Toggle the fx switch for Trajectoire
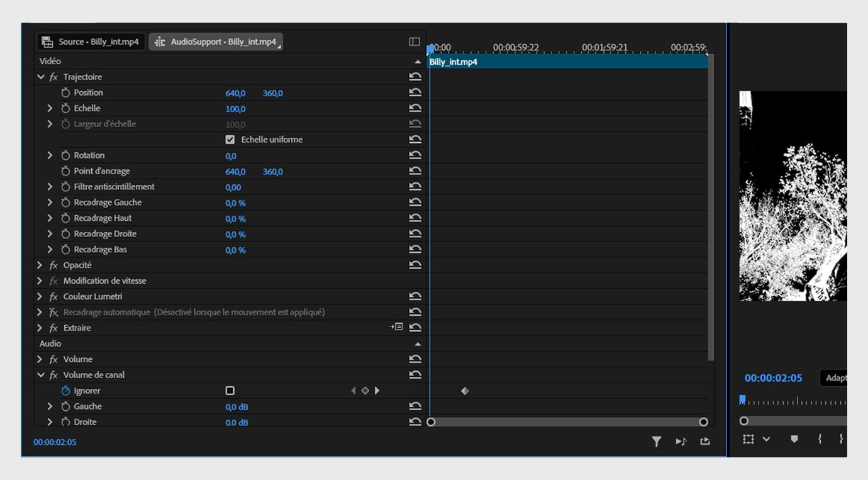Screen dimensions: 868x480 pos(54,77)
